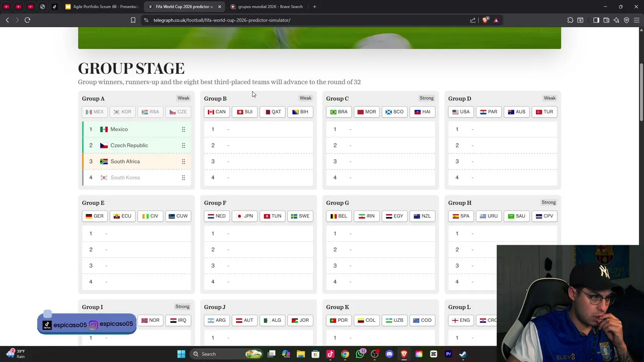Grab the drag handle for South Korea
Screen dimensions: 644x362
(x=183, y=177)
